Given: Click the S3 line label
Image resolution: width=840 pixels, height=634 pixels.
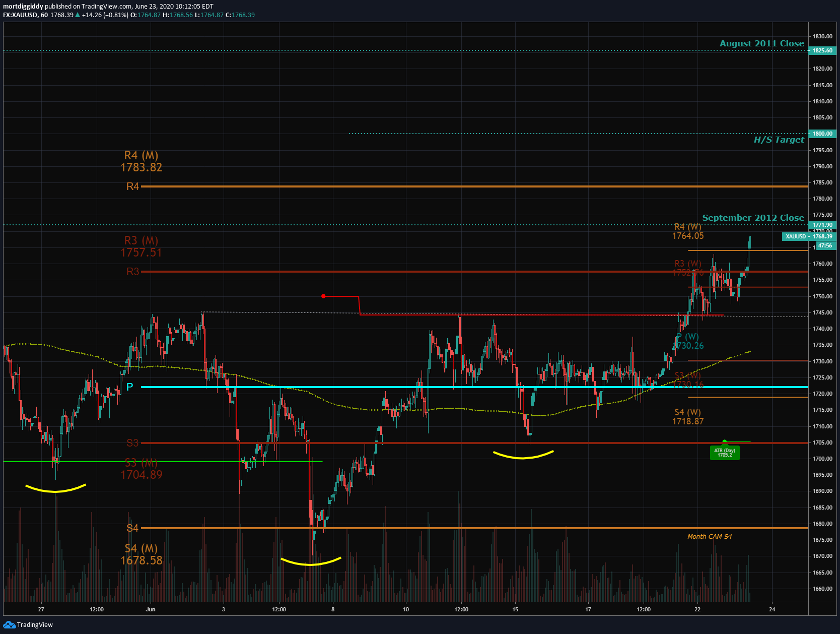Looking at the screenshot, I should point(132,443).
